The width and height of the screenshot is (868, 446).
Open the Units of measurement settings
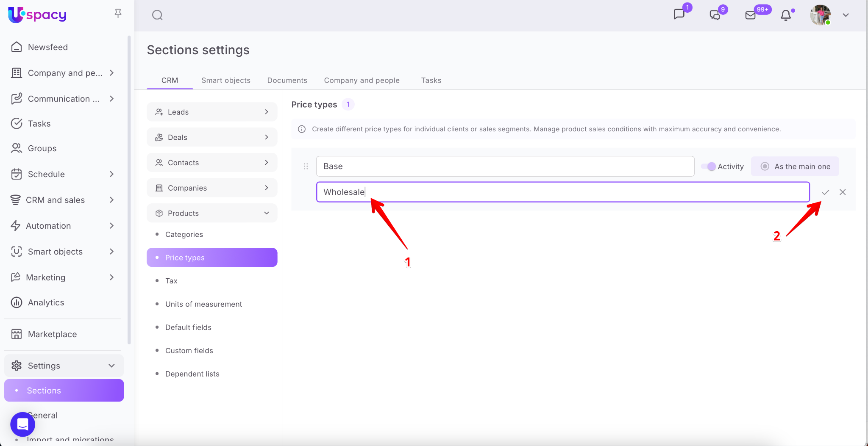(203, 304)
